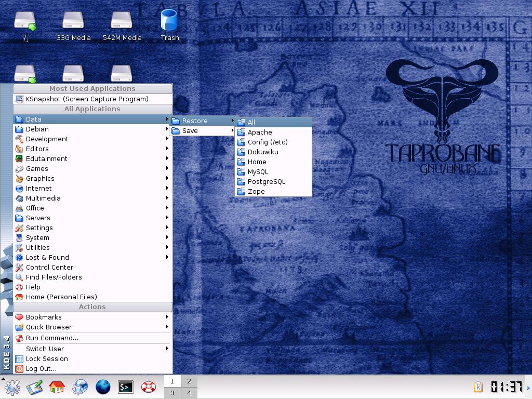The width and height of the screenshot is (532, 399).
Task: Switch to virtual desktop 3
Action: (x=172, y=393)
